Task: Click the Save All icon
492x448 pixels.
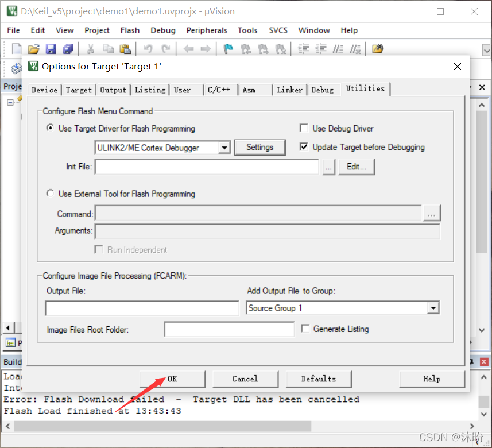Action: tap(68, 49)
